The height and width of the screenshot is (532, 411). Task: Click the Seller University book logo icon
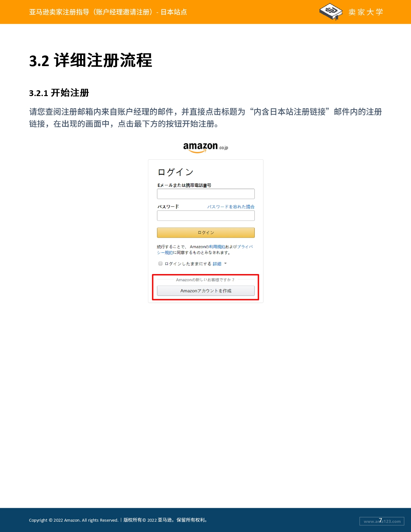point(331,12)
